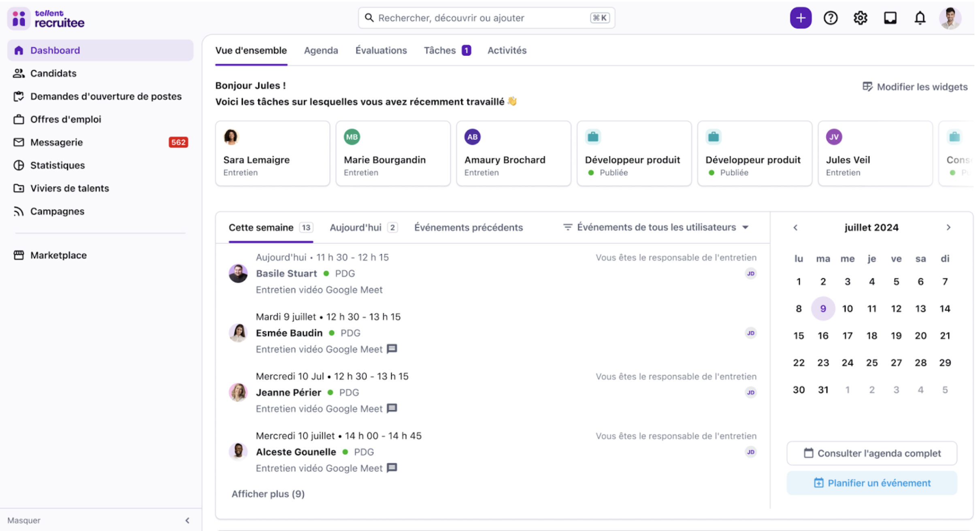The width and height of the screenshot is (980, 531).
Task: Open the help question mark icon
Action: [830, 18]
